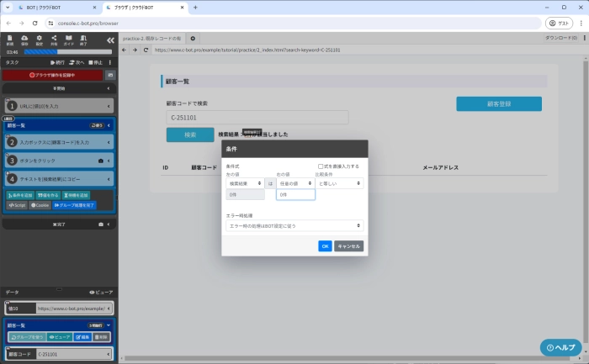Screen dimensions: 589x364
Task: Click the 右の値 input field with 0件
Action: (x=295, y=194)
